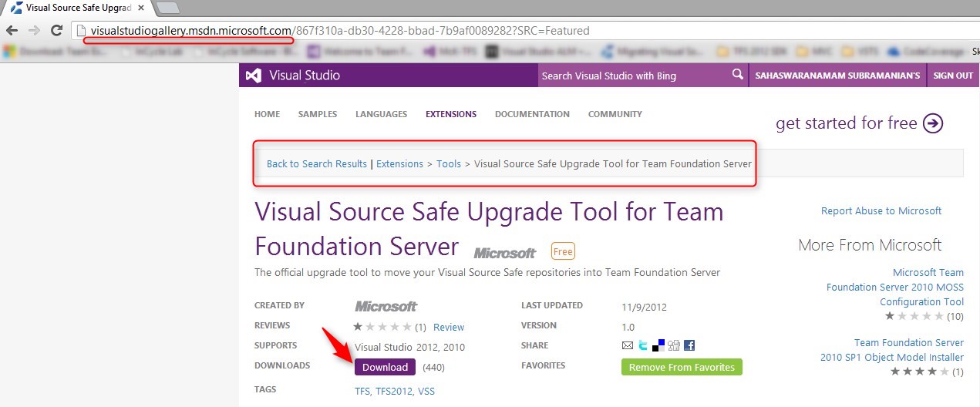Click the search magnifier icon
The image size is (980, 407).
[x=738, y=75]
